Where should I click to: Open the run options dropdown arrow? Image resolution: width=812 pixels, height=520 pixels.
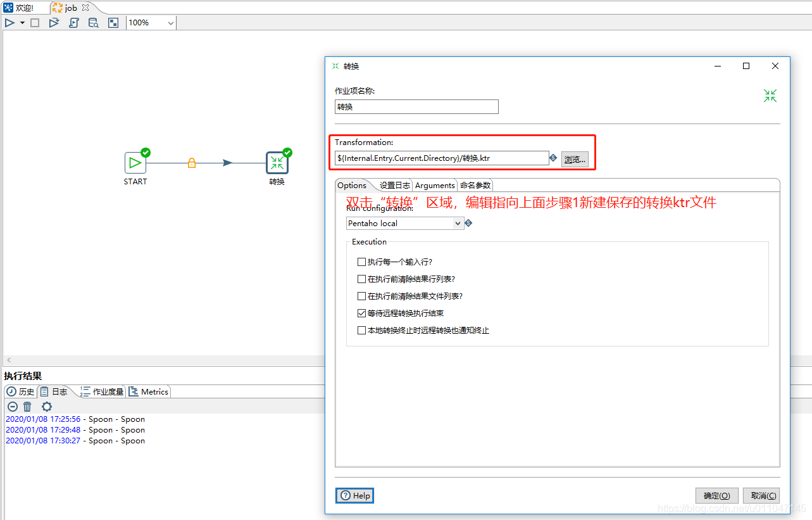[x=22, y=23]
